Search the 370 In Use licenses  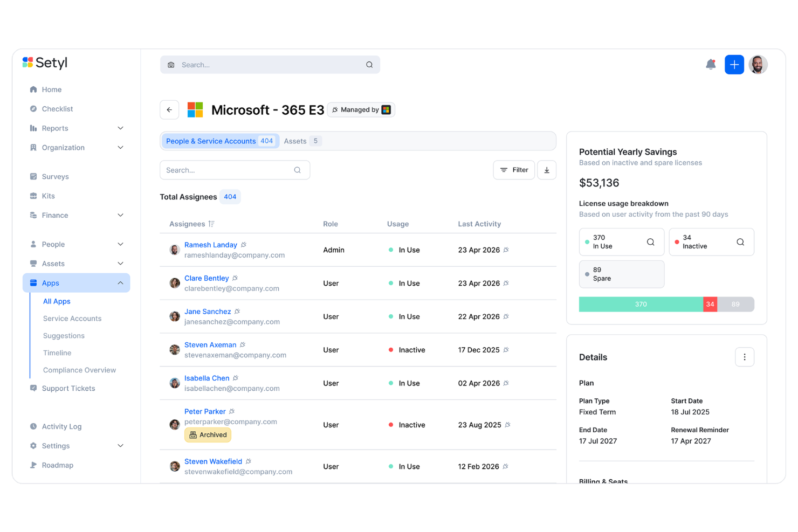pyautogui.click(x=651, y=242)
